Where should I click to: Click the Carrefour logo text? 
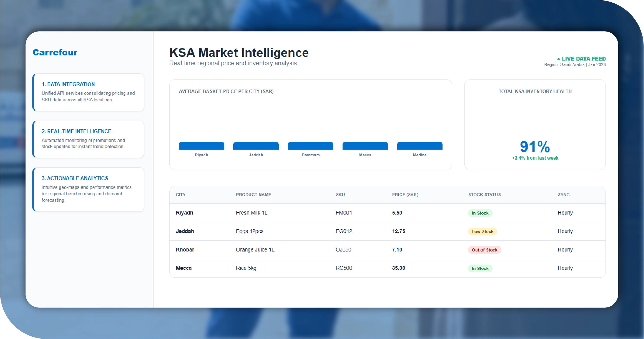click(x=55, y=52)
